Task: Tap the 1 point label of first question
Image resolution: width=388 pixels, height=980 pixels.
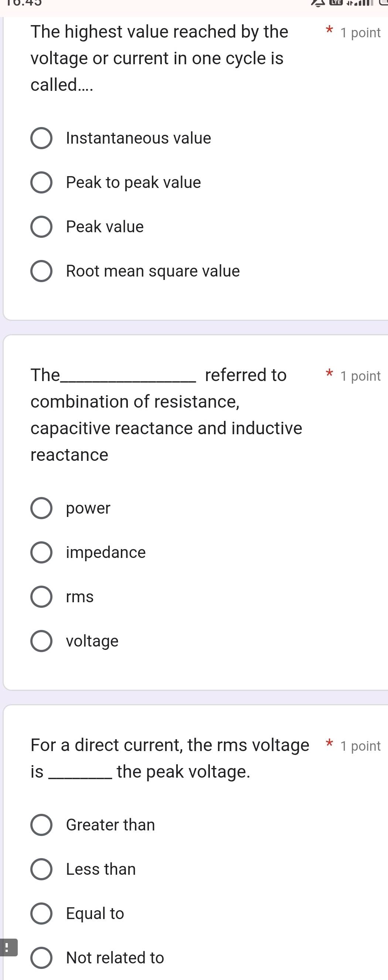Action: pyautogui.click(x=360, y=33)
